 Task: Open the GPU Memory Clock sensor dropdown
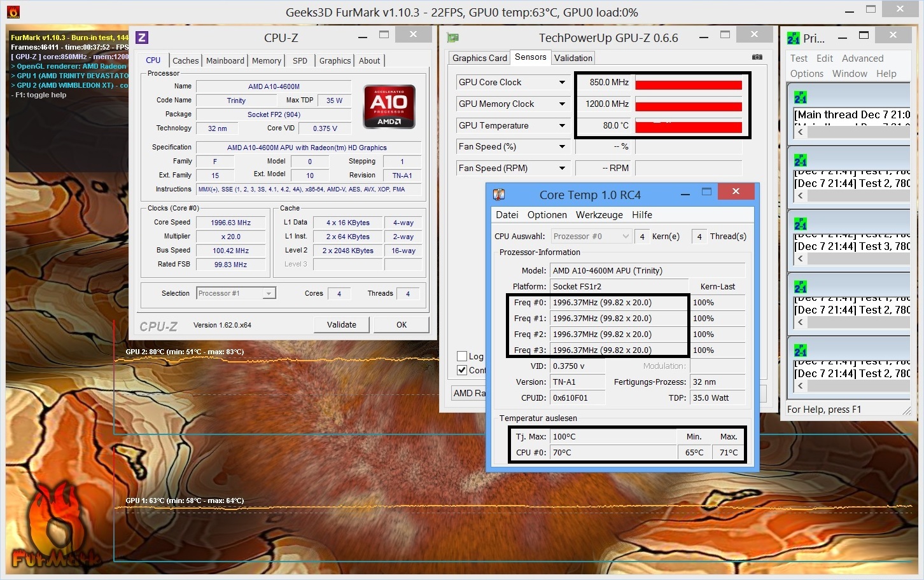[x=562, y=104]
